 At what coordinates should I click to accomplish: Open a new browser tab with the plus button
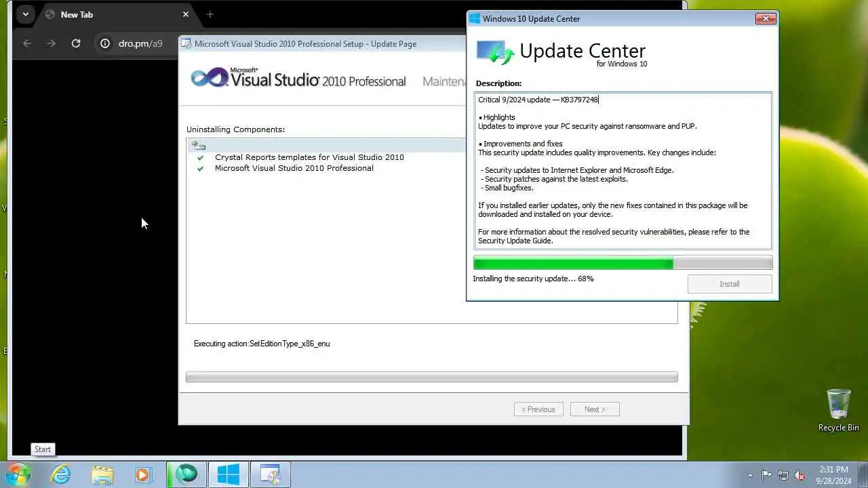point(210,14)
